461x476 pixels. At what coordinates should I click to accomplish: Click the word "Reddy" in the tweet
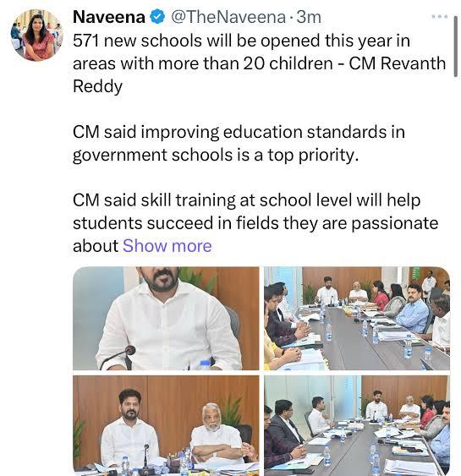(x=97, y=87)
